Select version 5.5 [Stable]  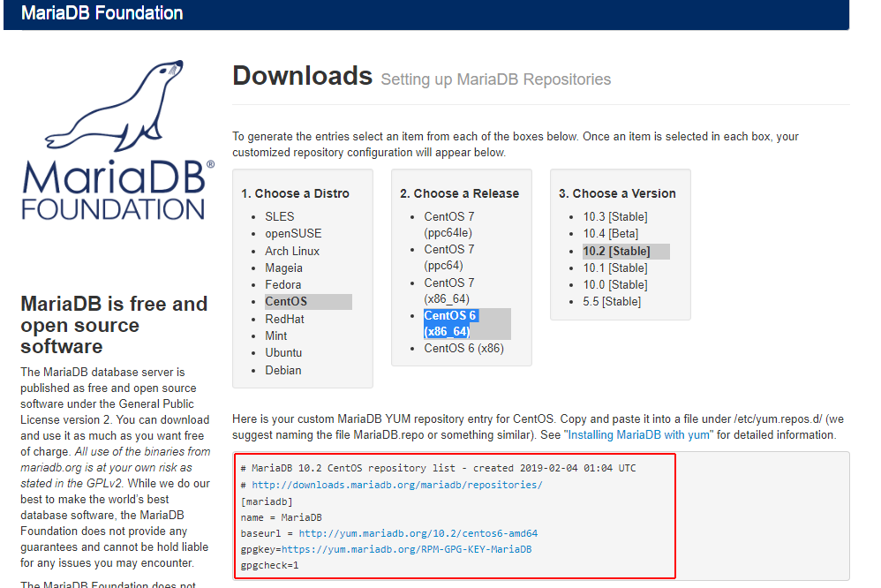[x=612, y=302]
